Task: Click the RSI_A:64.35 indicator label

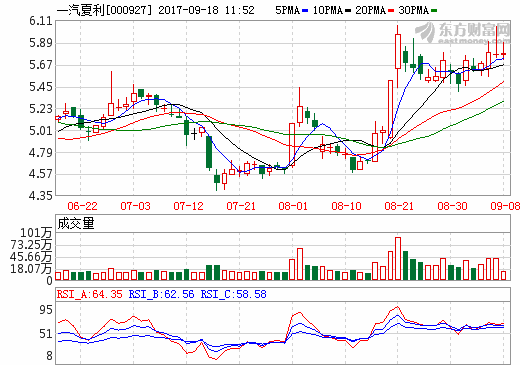Action: 89,294
